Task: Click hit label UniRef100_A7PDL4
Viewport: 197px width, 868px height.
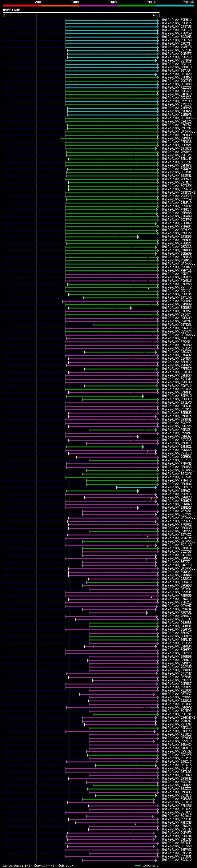Action: click(x=176, y=548)
